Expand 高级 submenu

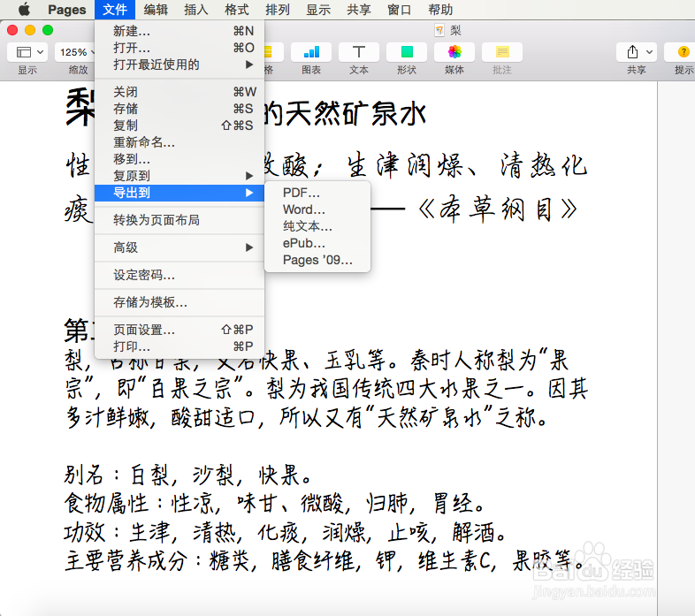coord(179,247)
